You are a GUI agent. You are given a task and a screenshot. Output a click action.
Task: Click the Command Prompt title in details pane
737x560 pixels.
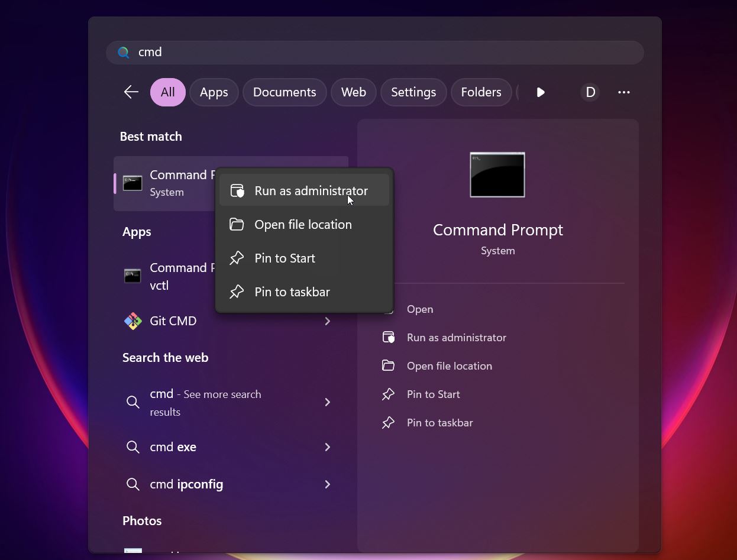click(x=498, y=230)
